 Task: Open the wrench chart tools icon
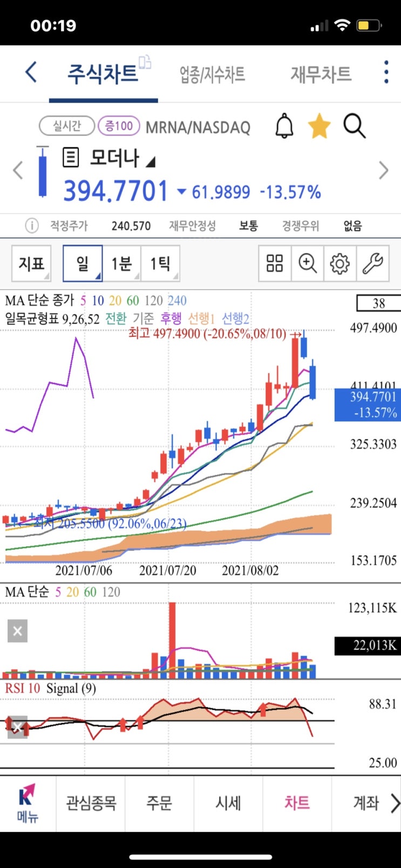[x=372, y=263]
